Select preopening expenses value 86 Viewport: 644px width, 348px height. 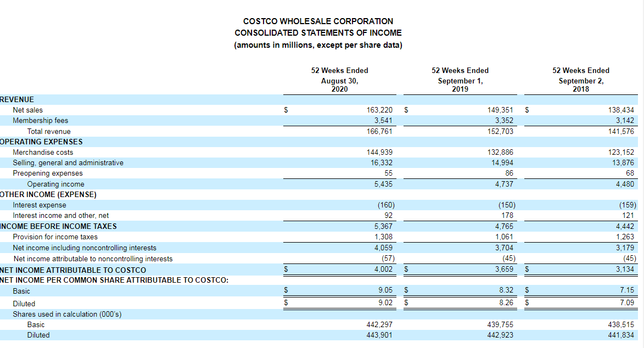[x=509, y=173]
